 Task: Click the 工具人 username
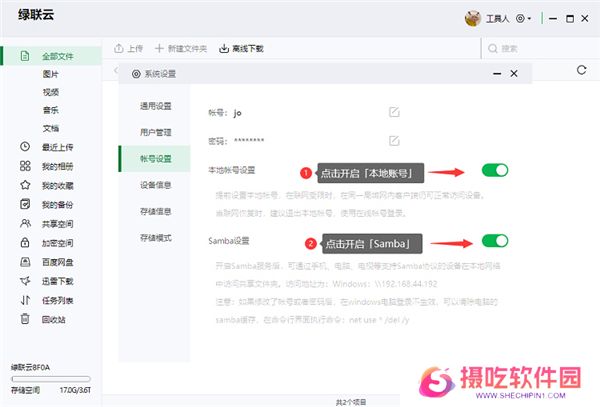(x=497, y=19)
